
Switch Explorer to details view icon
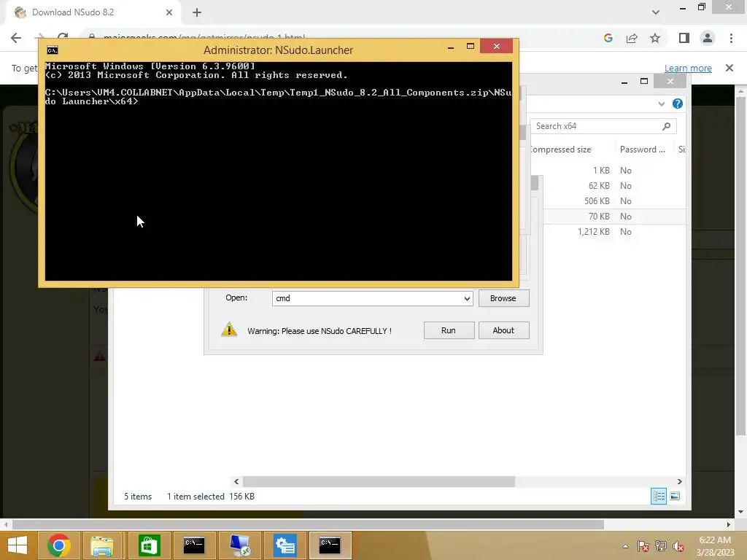coord(659,496)
